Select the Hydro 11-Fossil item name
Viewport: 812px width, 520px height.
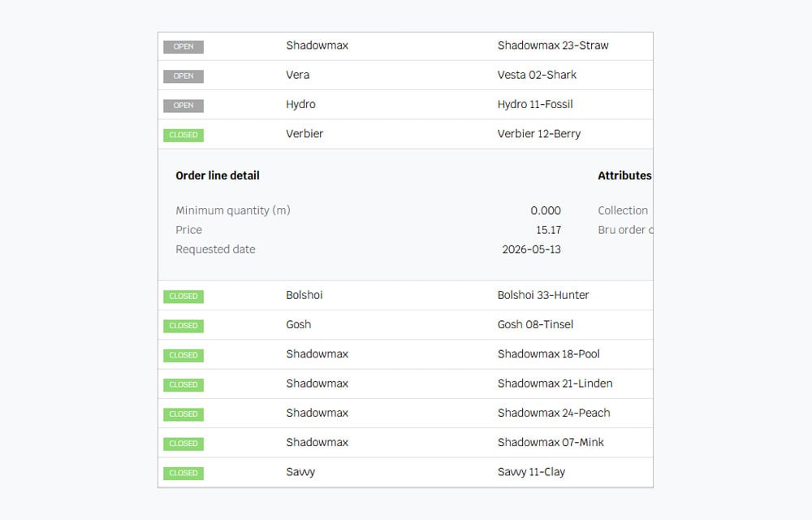point(535,104)
